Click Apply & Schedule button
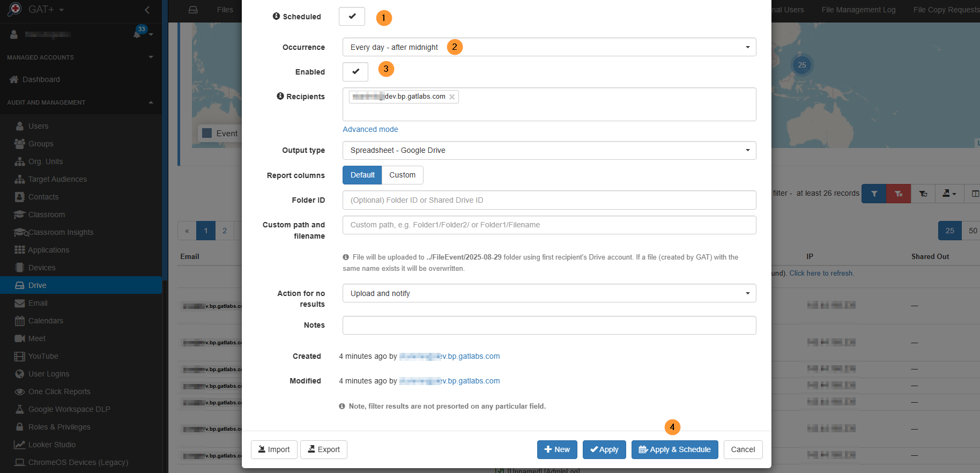980x473 pixels. click(674, 449)
